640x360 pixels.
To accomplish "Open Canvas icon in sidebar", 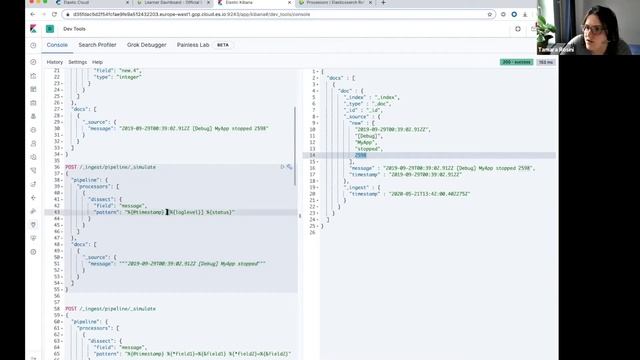I will [x=33, y=103].
